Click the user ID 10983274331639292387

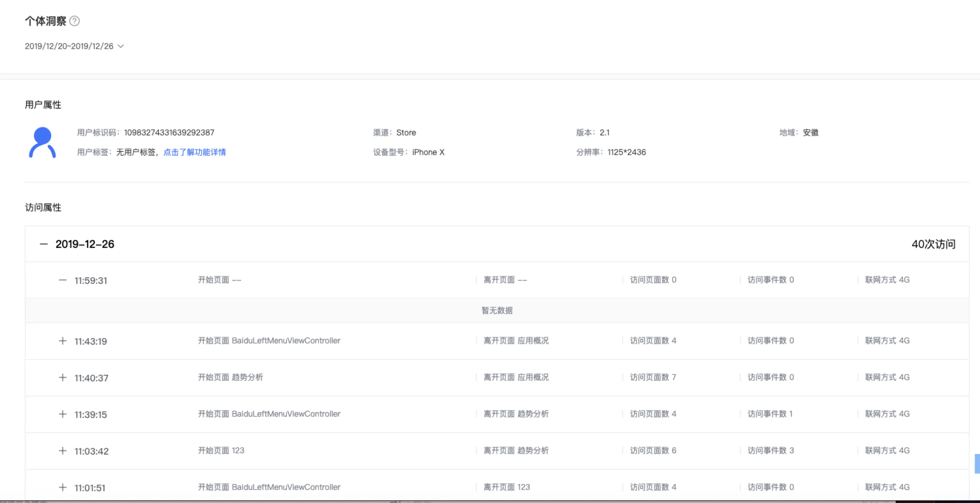[x=169, y=132]
